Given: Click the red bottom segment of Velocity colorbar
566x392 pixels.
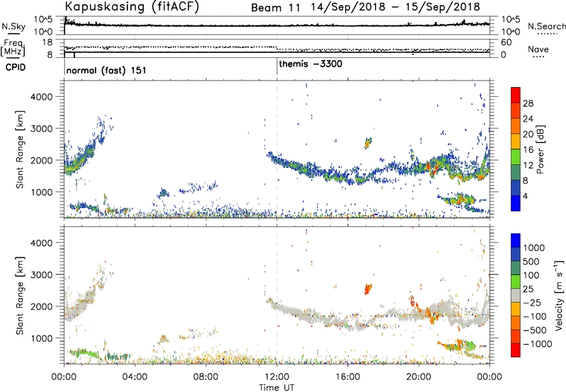Looking at the screenshot, I should tap(516, 350).
